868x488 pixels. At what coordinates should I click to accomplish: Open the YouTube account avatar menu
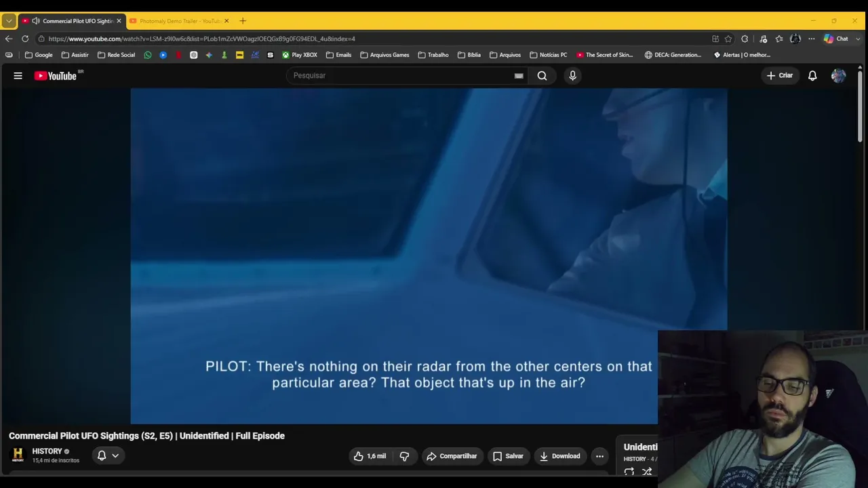(x=838, y=76)
